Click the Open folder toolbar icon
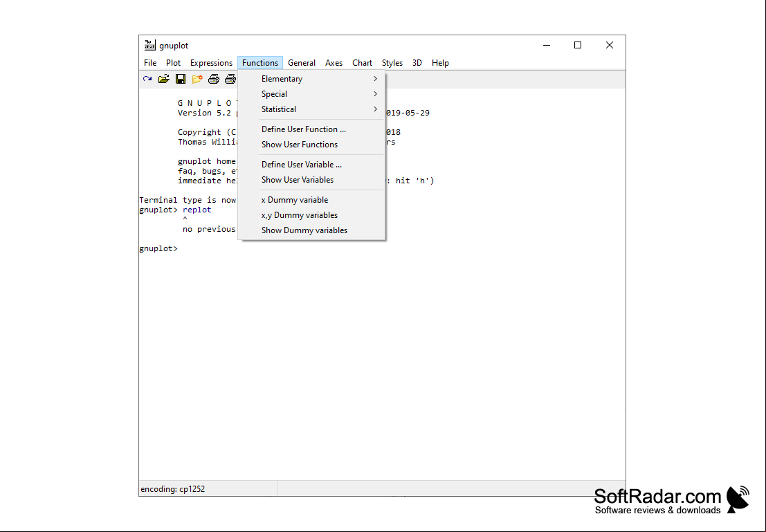766x532 pixels. 164,79
